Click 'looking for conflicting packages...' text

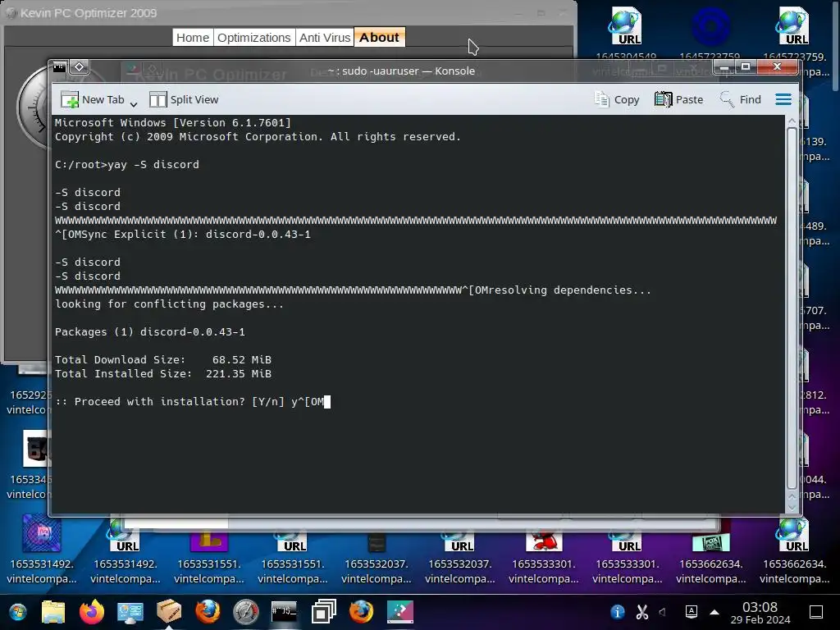(169, 304)
